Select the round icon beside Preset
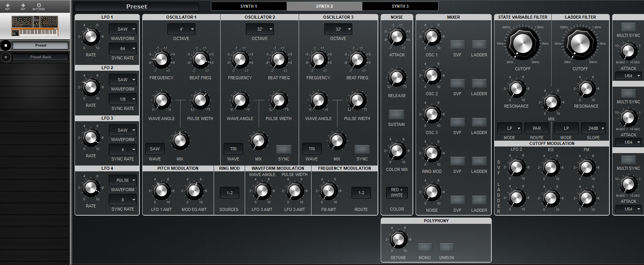The height and width of the screenshot is (265, 644). pos(6,45)
